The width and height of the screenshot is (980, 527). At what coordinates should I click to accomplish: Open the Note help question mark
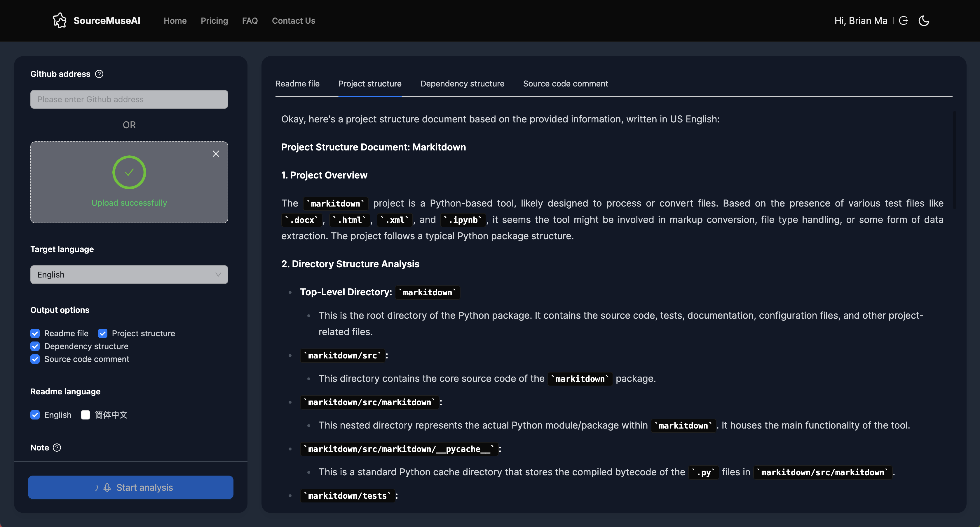point(57,448)
